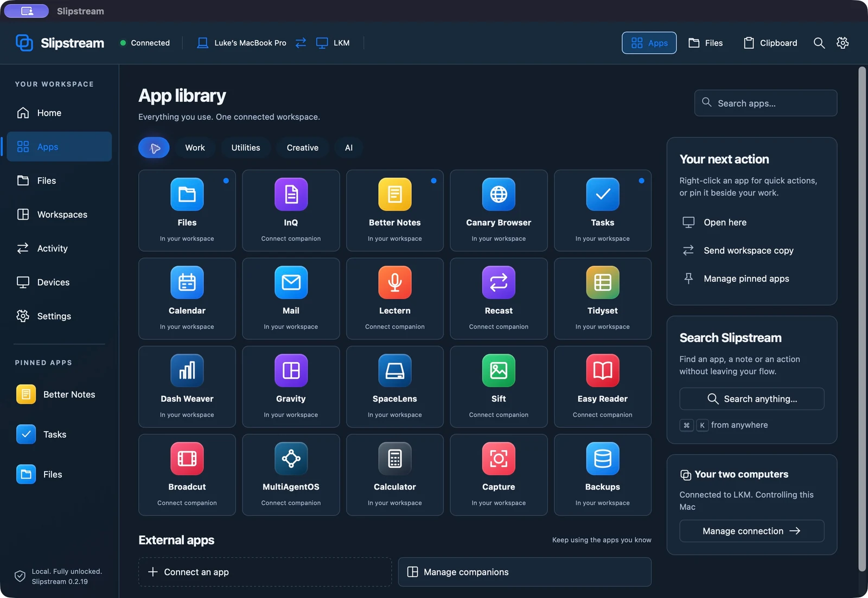
Task: Open settings gear in top bar
Action: click(x=842, y=43)
